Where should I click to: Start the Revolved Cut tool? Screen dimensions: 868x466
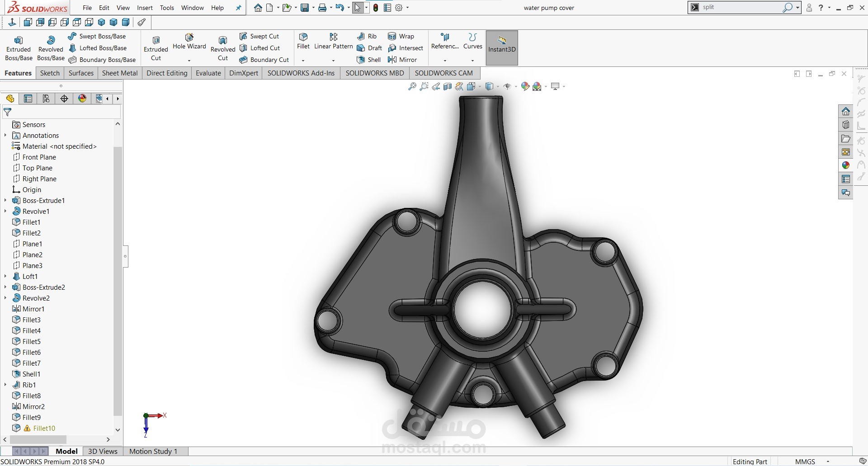(223, 48)
